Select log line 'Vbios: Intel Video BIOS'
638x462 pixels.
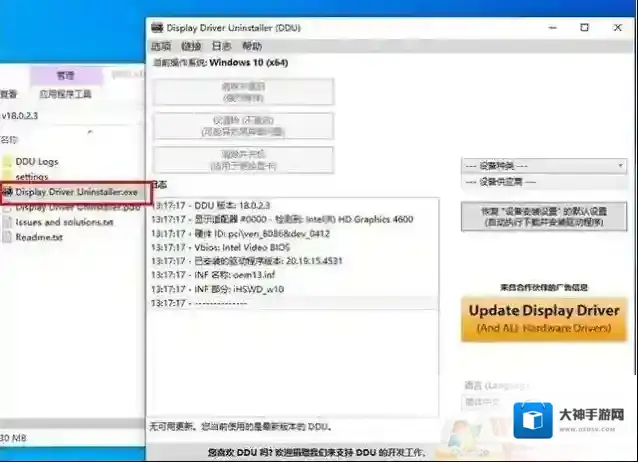[221, 247]
